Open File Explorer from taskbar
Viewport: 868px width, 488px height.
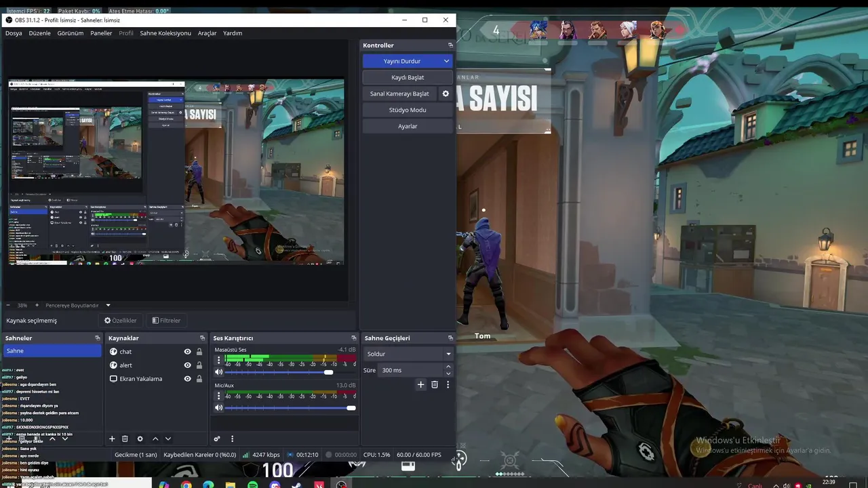coord(230,485)
